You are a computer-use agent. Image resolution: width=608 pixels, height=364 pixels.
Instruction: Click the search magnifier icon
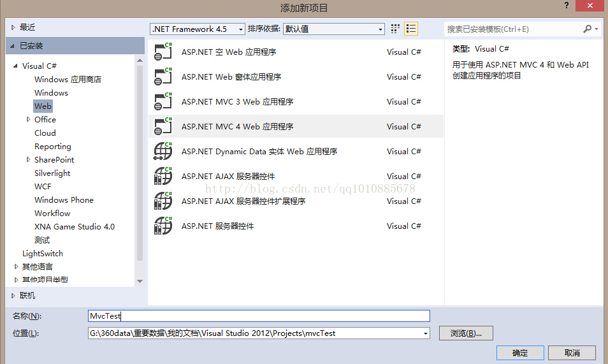588,29
